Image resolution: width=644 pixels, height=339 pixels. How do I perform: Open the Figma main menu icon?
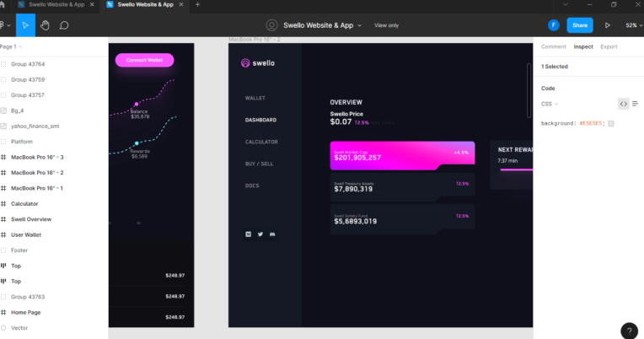[x=2, y=25]
